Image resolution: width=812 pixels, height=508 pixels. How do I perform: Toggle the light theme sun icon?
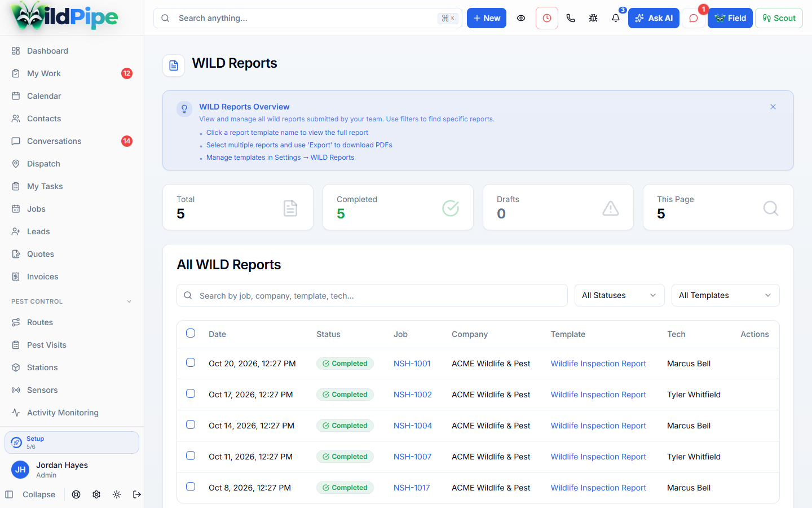117,494
